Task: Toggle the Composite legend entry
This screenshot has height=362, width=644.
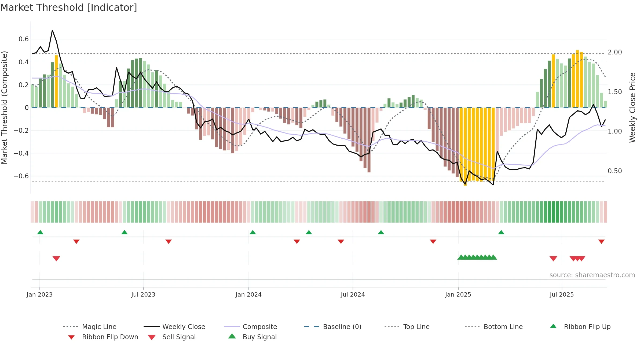Action: pos(250,327)
